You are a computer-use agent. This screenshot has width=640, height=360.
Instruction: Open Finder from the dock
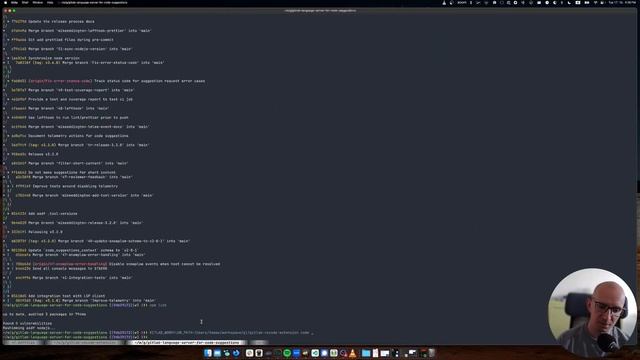pos(208,353)
